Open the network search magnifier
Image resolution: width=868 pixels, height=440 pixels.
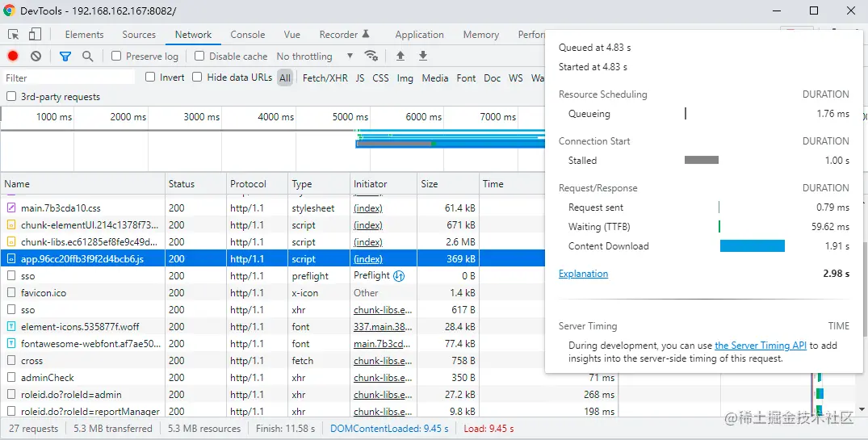pyautogui.click(x=87, y=56)
